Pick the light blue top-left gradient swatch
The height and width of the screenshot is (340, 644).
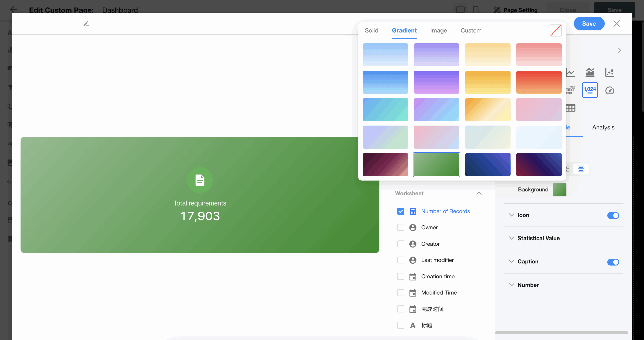(385, 55)
